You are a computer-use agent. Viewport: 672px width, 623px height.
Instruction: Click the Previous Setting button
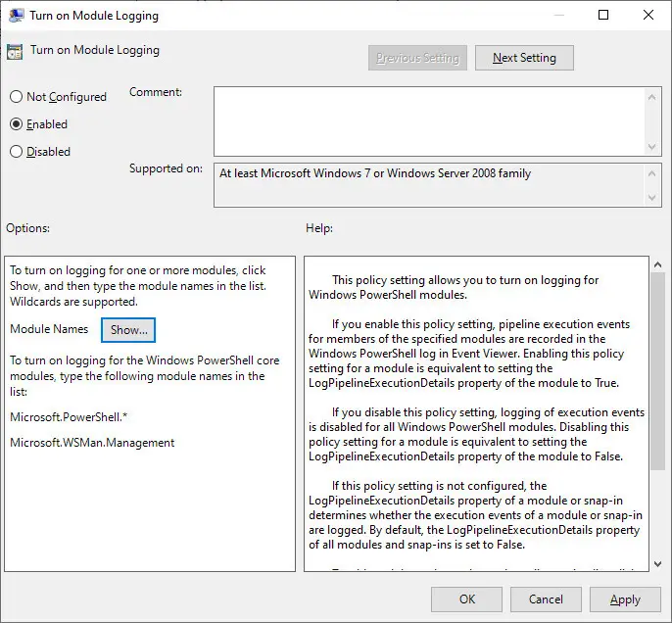pyautogui.click(x=418, y=58)
